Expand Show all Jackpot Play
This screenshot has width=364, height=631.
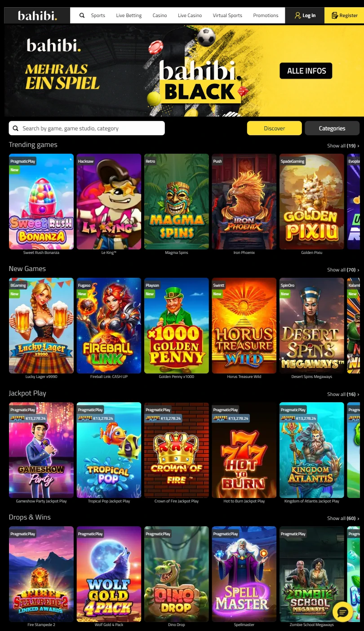click(343, 394)
